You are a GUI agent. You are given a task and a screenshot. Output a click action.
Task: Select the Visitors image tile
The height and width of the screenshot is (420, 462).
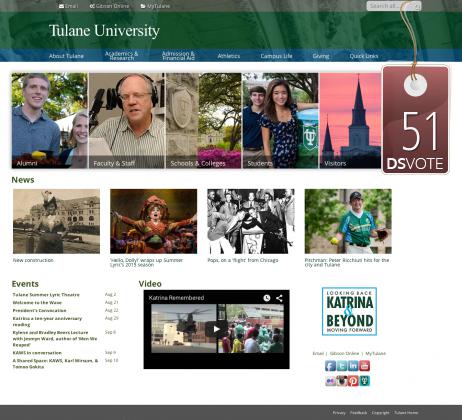coord(350,120)
